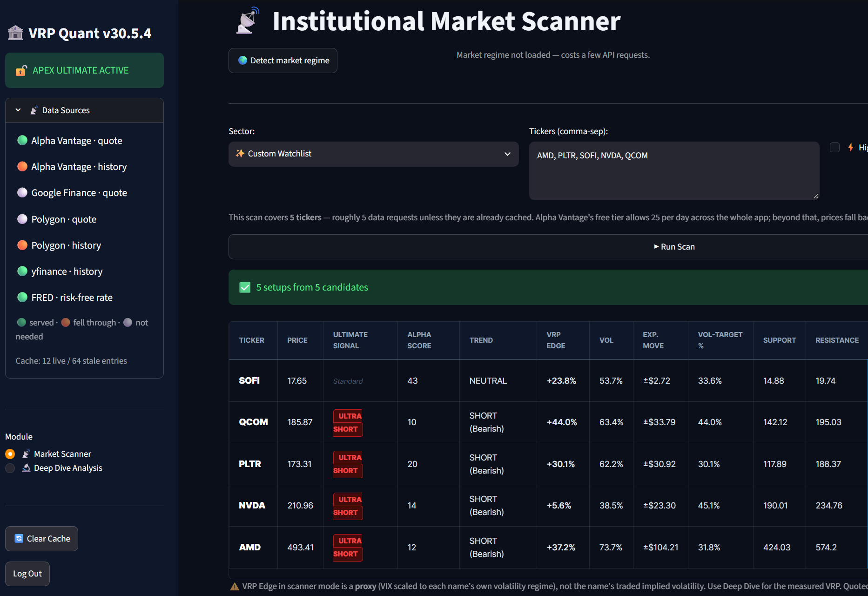
Task: Click the APEX ULTIMATE ACTIVE banner
Action: [84, 70]
